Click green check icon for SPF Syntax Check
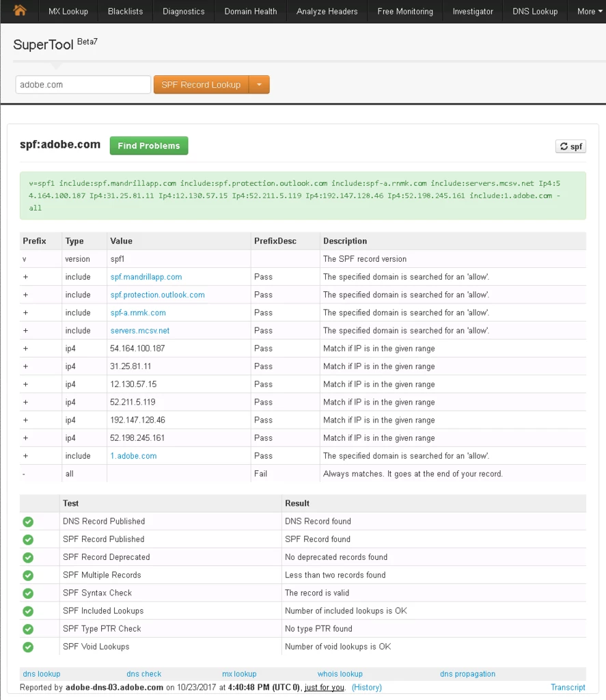Image resolution: width=606 pixels, height=700 pixels. coord(28,593)
